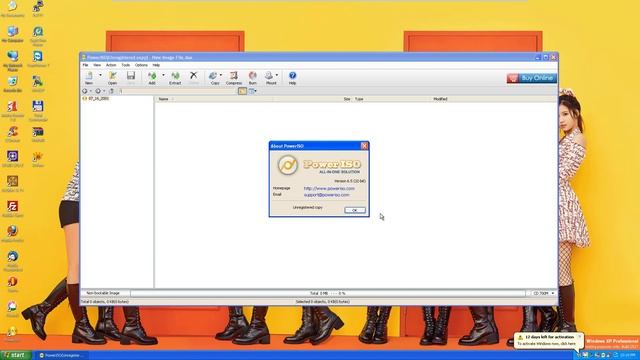Open My Network Places desktop icon
The width and height of the screenshot is (640, 360).
pos(13,61)
